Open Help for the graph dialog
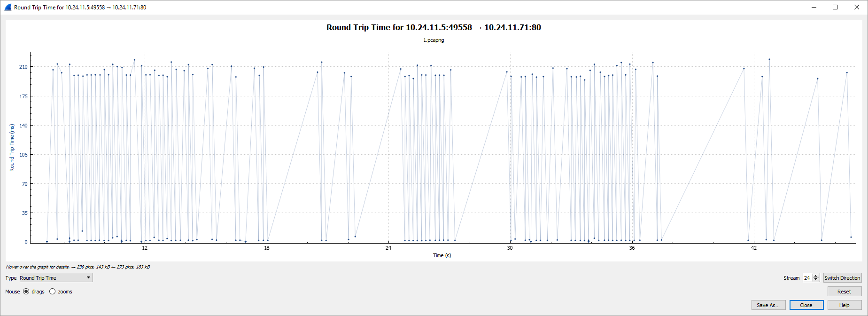 844,305
